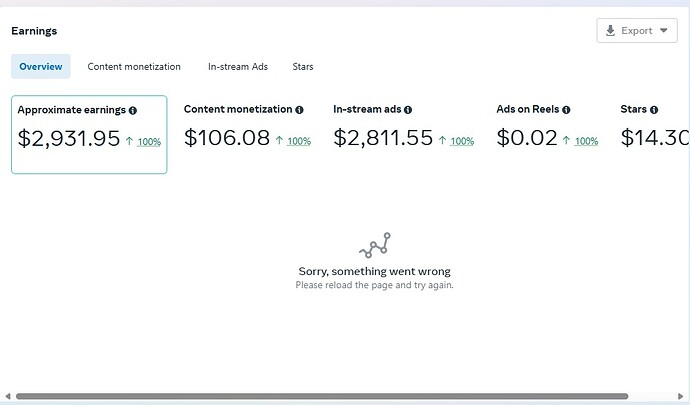Click the info icon beside Ads on Reels
The width and height of the screenshot is (690, 405).
566,110
